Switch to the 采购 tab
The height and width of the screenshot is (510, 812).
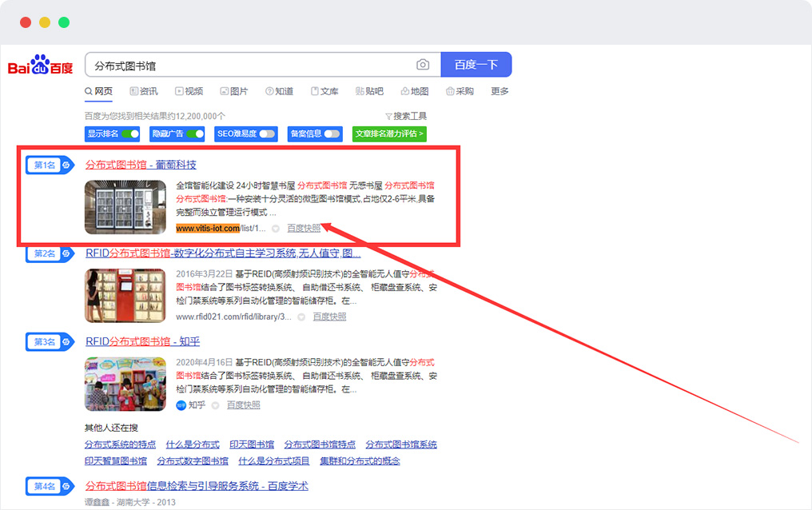tap(460, 91)
